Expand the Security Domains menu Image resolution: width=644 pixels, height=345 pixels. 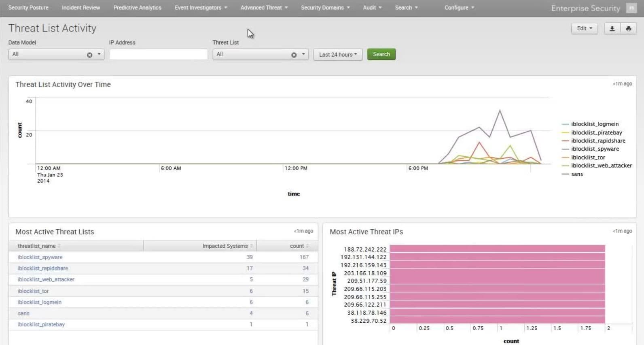pyautogui.click(x=325, y=8)
